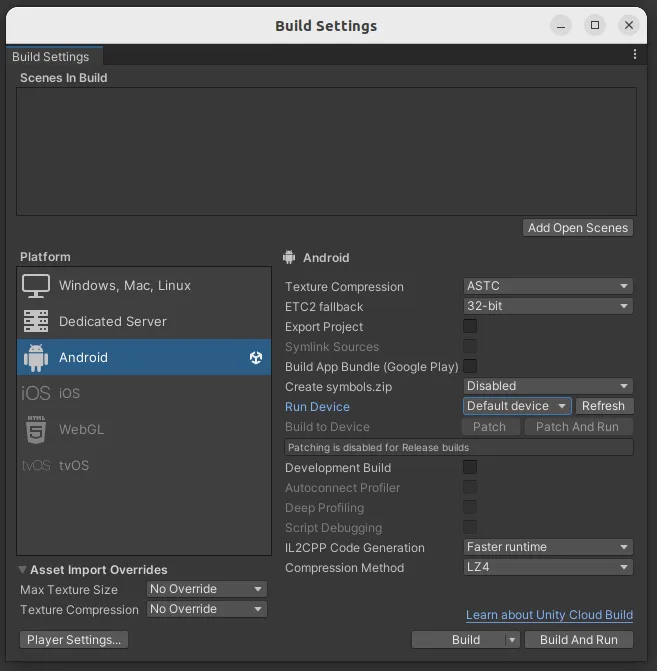Select the WebGL platform row

(144, 429)
